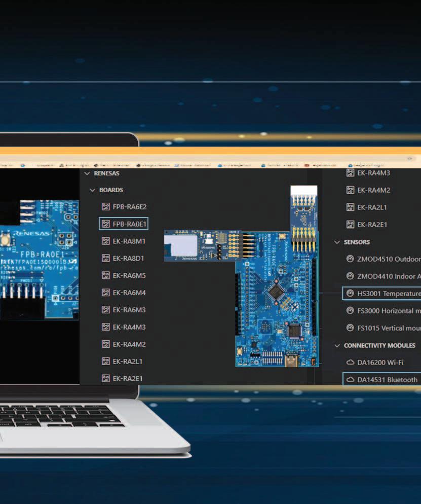
Task: Click the sensor icon beside ZMOD4410 Indoor
Action: click(351, 276)
